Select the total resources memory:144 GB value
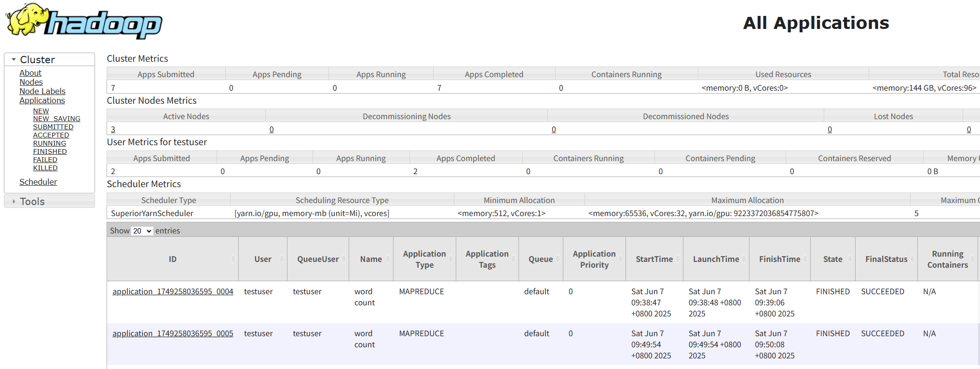The width and height of the screenshot is (980, 369). coord(924,88)
